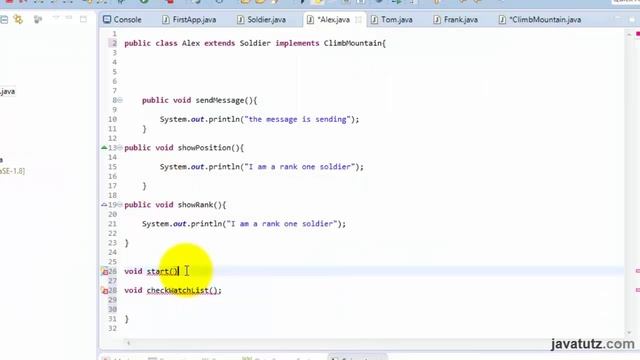Click the class name "Alex" on line 2
The width and height of the screenshot is (640, 360).
191,43
